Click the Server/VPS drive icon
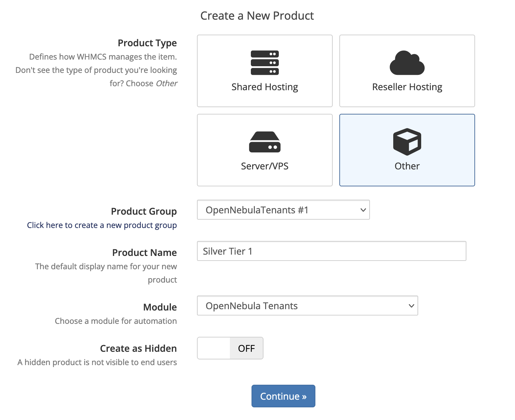 (x=264, y=142)
